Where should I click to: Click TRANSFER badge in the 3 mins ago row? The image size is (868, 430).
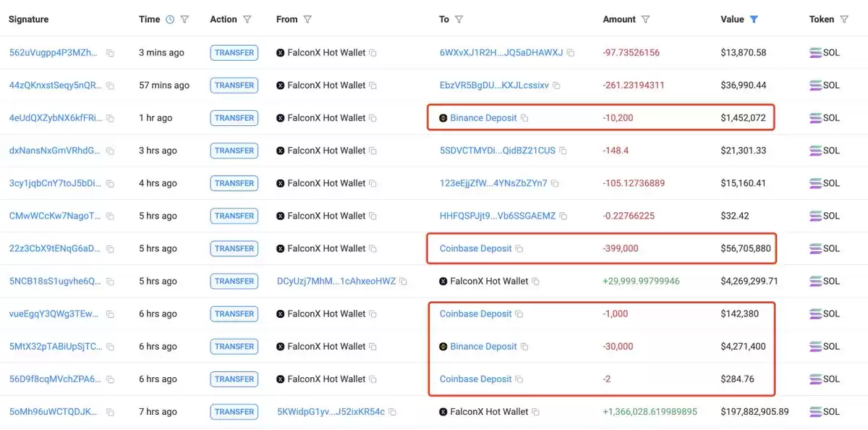point(234,53)
